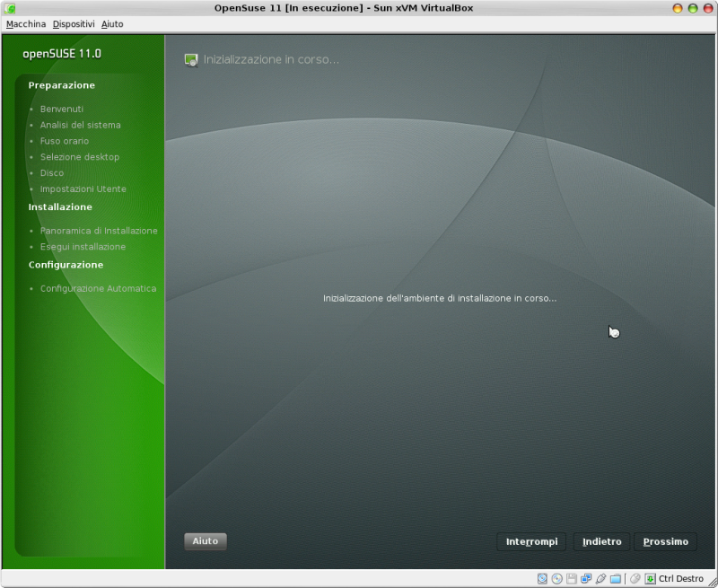Screen dimensions: 718x588
Task: Open the Macchina menu
Action: [x=25, y=23]
